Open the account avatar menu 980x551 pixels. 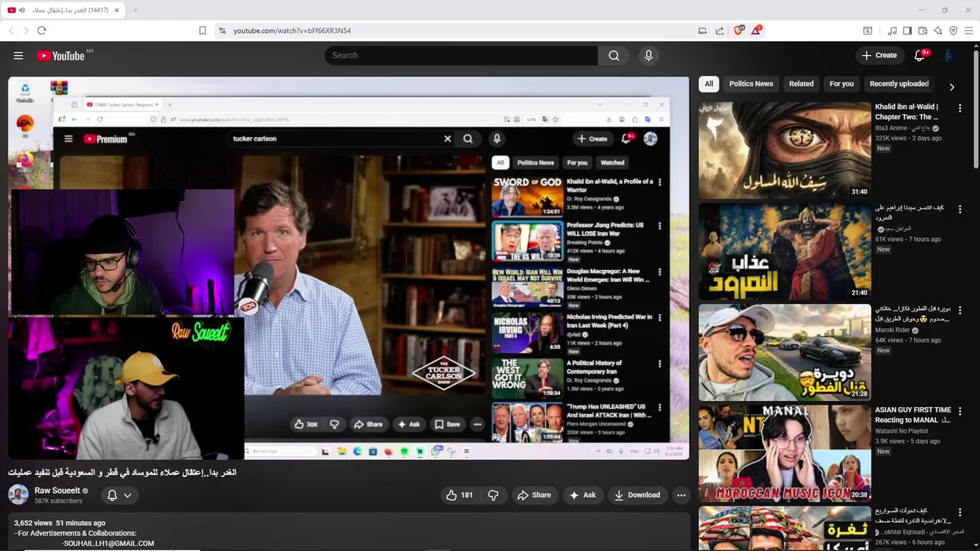948,55
